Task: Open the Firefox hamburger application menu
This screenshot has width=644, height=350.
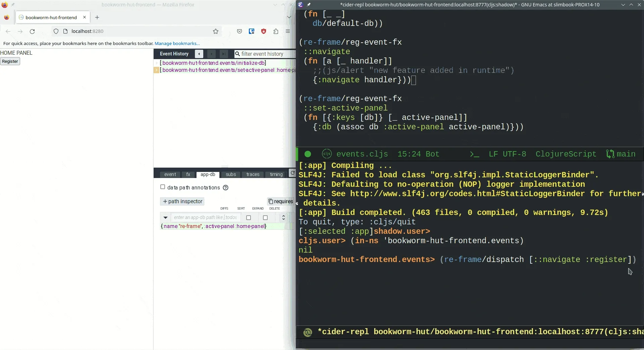Action: click(x=288, y=31)
